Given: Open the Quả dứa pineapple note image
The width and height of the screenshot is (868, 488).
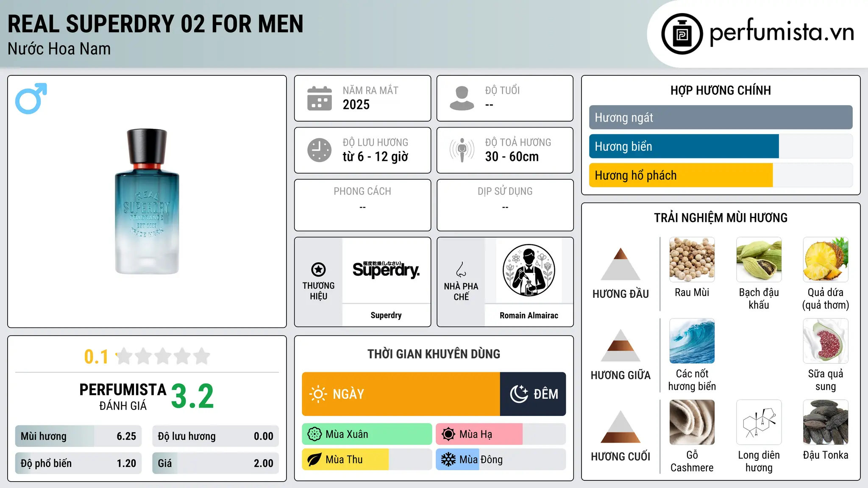Looking at the screenshot, I should (x=826, y=260).
